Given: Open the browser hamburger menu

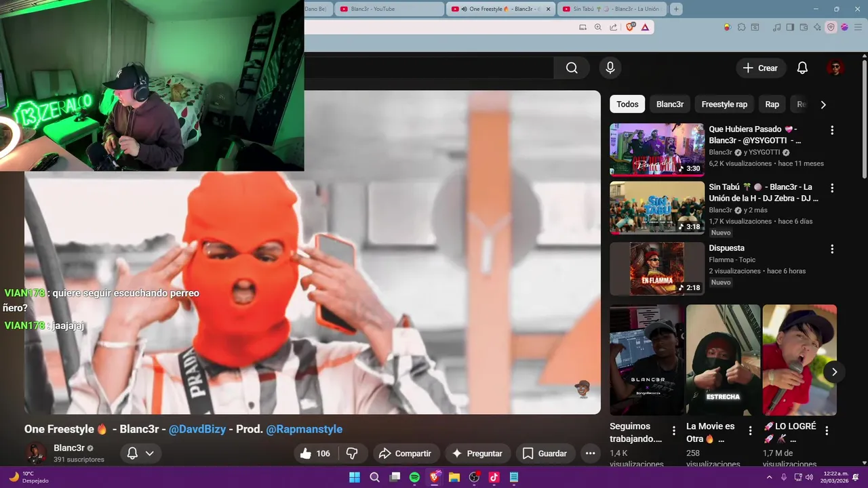Looking at the screenshot, I should point(858,27).
